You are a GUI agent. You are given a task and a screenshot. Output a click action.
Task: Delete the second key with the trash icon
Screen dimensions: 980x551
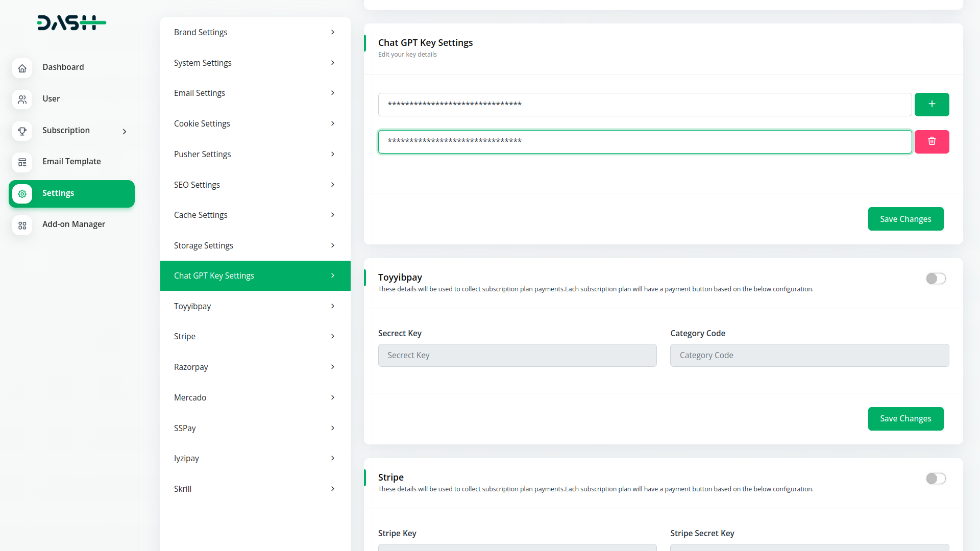(x=932, y=141)
